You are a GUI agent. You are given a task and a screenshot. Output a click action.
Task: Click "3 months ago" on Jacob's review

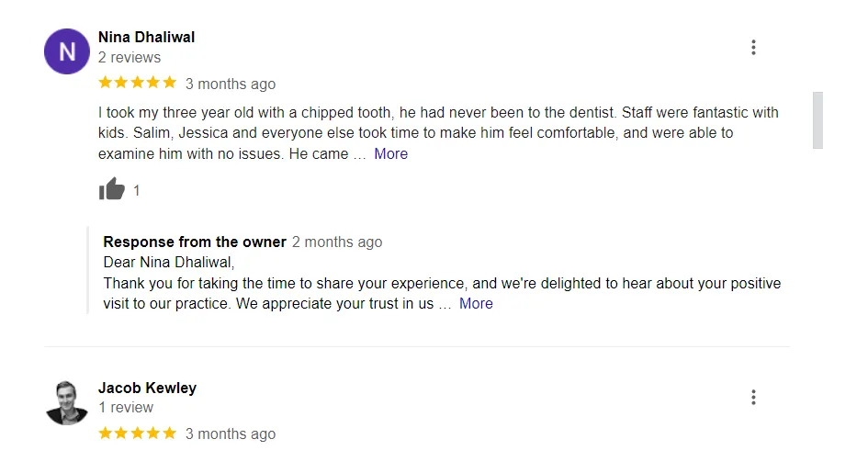pos(231,434)
